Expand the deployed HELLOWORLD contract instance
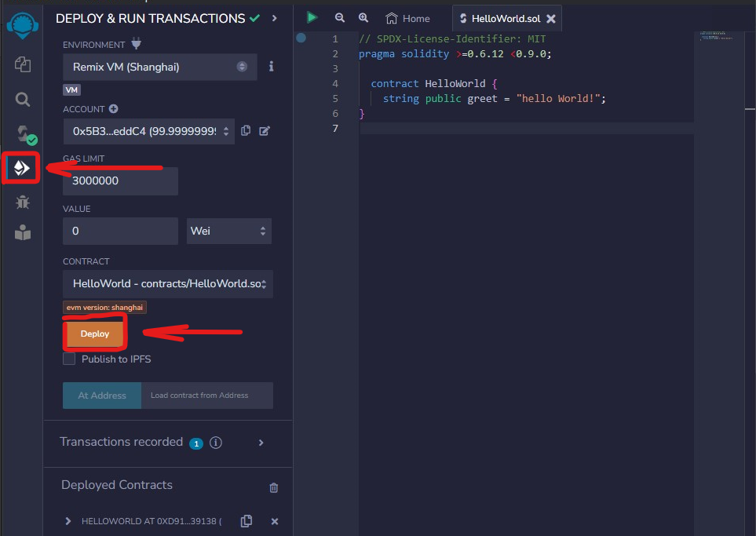This screenshot has height=536, width=756. click(x=68, y=521)
